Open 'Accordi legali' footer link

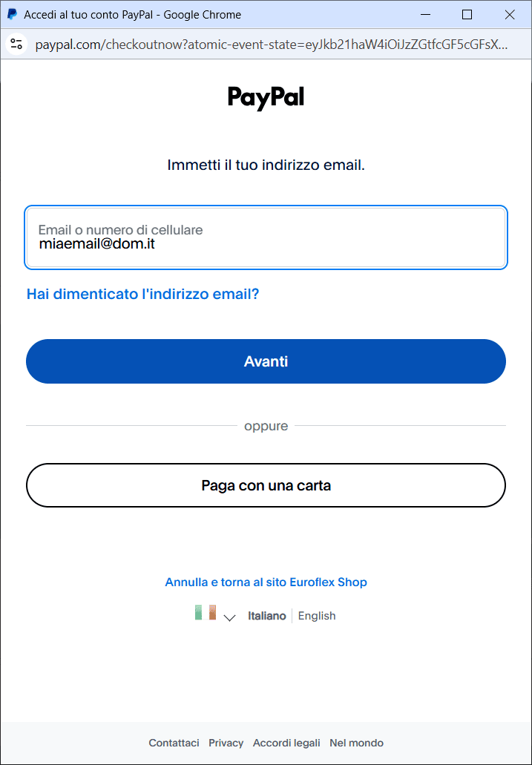(286, 743)
